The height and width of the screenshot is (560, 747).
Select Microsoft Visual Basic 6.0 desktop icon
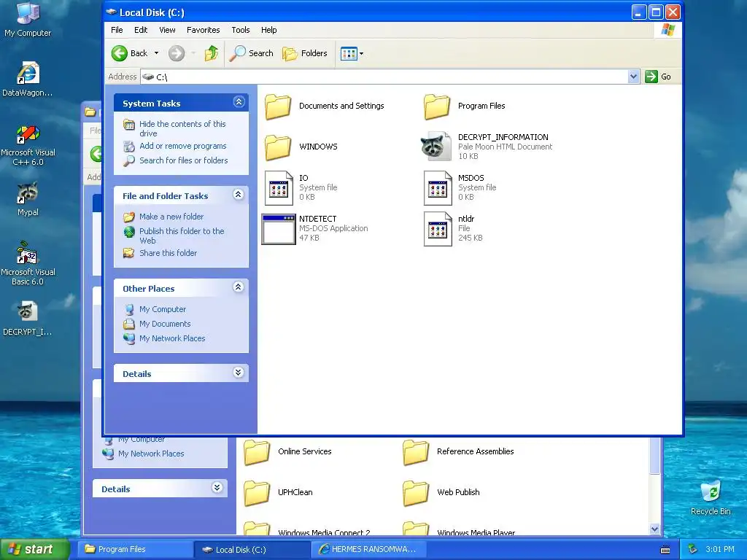coord(28,263)
